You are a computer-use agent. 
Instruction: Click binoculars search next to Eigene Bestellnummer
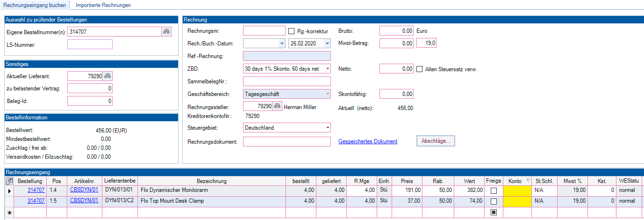pyautogui.click(x=166, y=32)
